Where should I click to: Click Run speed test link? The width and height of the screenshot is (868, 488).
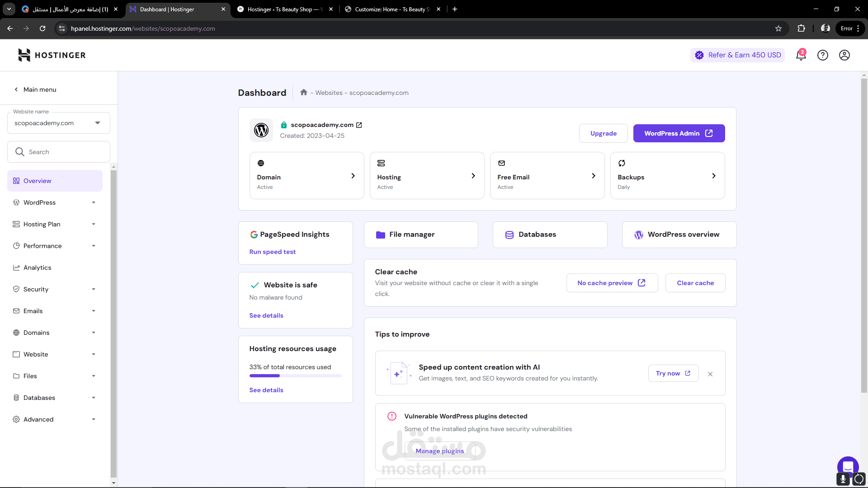[x=272, y=252]
